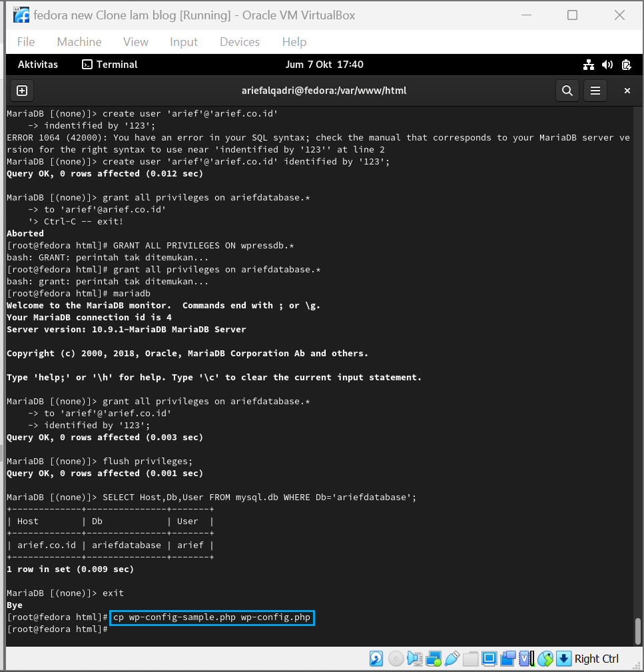This screenshot has width=644, height=672.
Task: Open the terminal hamburger menu
Action: point(595,91)
